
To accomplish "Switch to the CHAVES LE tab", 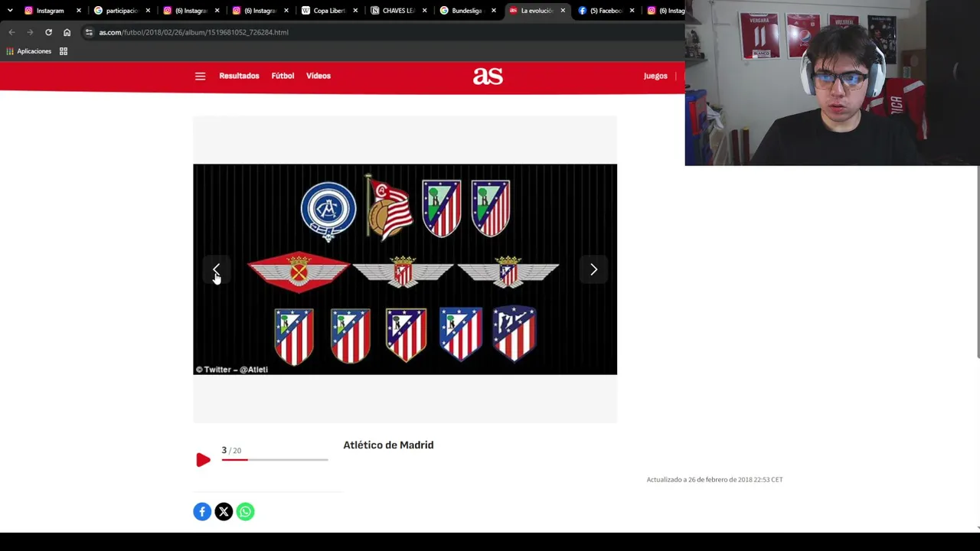I will click(397, 11).
